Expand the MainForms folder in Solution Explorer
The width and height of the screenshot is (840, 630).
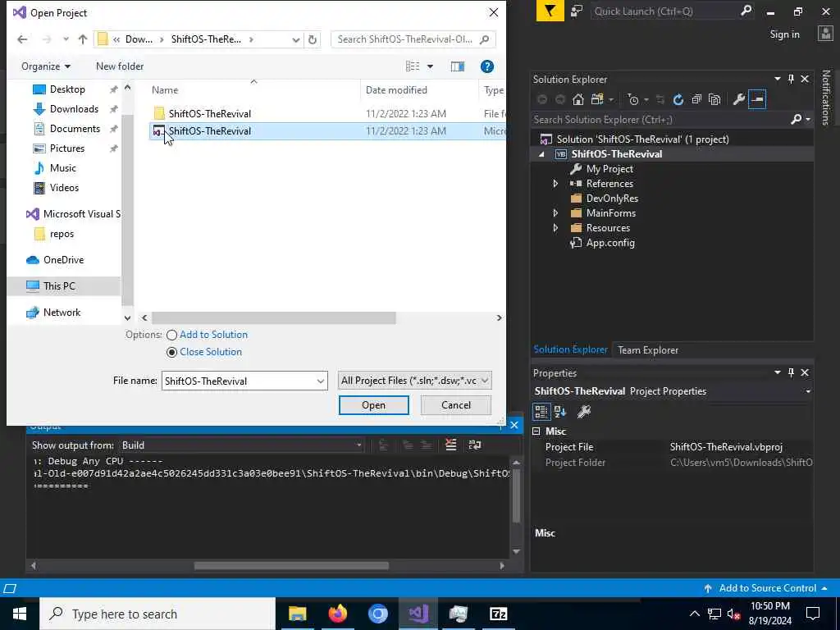(x=555, y=213)
